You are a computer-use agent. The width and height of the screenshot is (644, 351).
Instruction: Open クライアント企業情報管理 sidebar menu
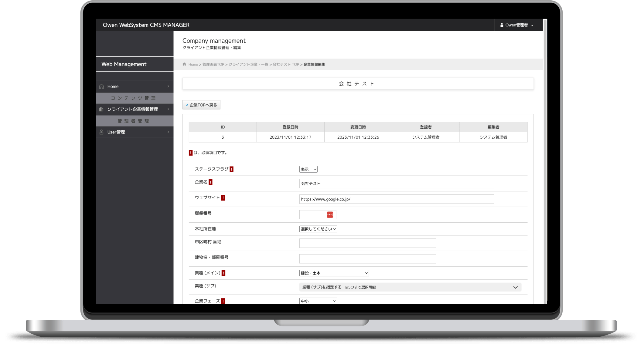[133, 109]
